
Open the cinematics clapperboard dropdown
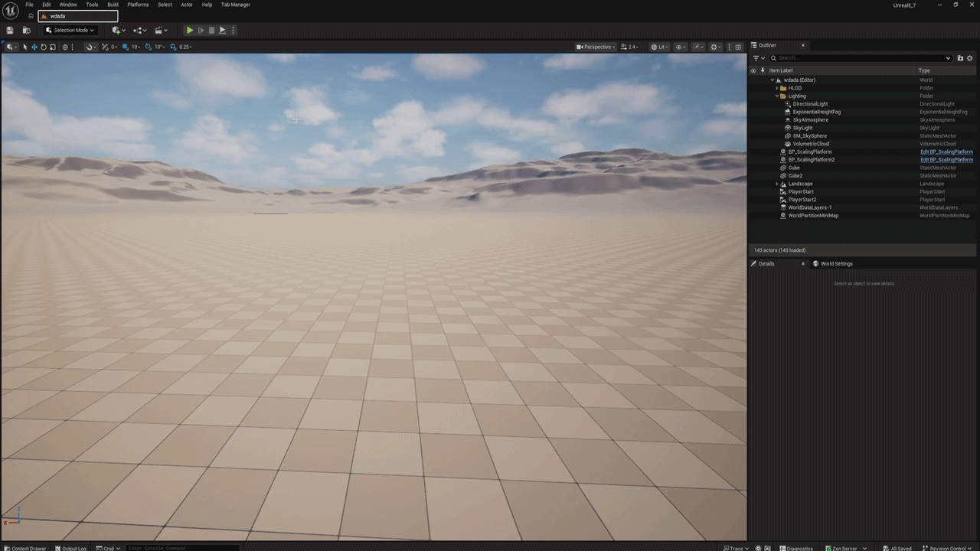[x=161, y=31]
